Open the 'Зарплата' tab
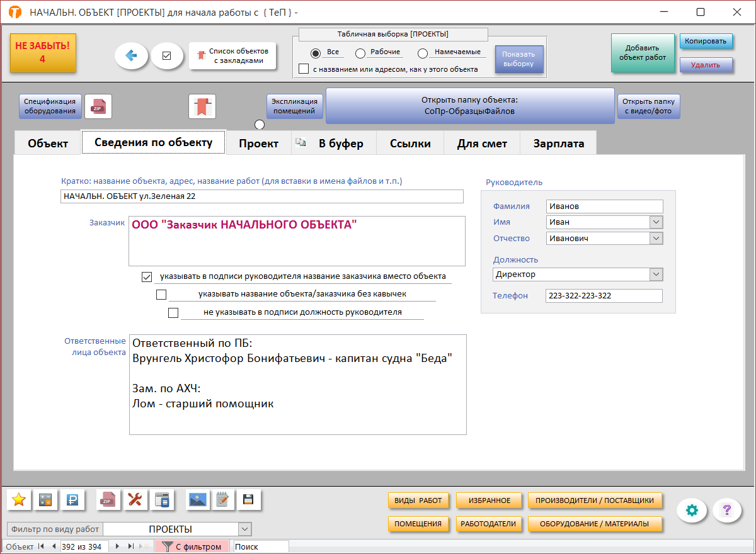This screenshot has width=756, height=554. tap(558, 144)
